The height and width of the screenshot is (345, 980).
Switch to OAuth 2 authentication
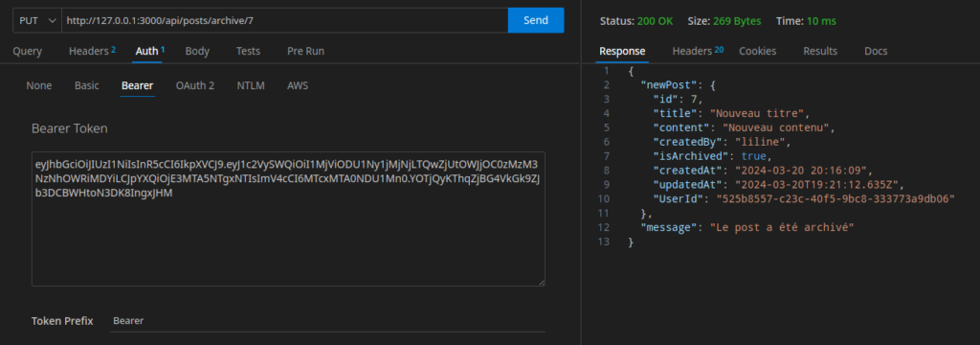tap(195, 86)
